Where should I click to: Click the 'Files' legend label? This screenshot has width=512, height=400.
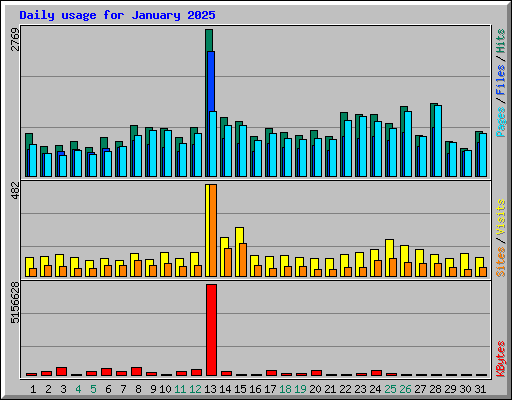[501, 79]
